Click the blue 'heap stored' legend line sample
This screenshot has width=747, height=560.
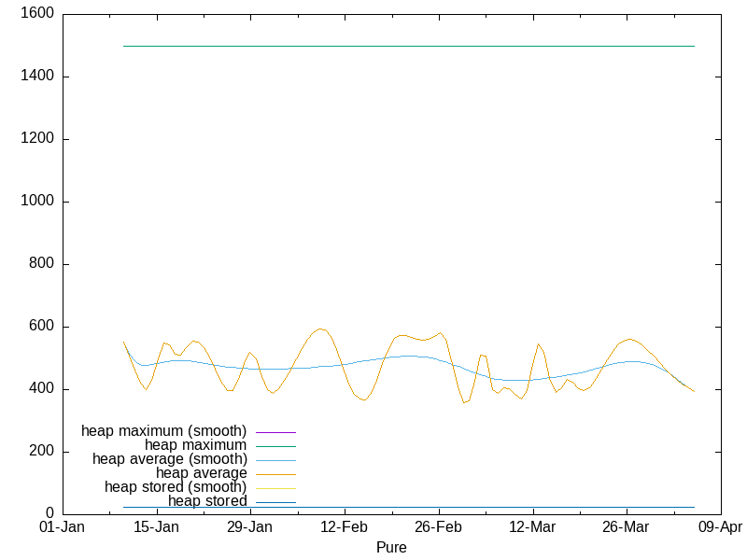pyautogui.click(x=275, y=502)
